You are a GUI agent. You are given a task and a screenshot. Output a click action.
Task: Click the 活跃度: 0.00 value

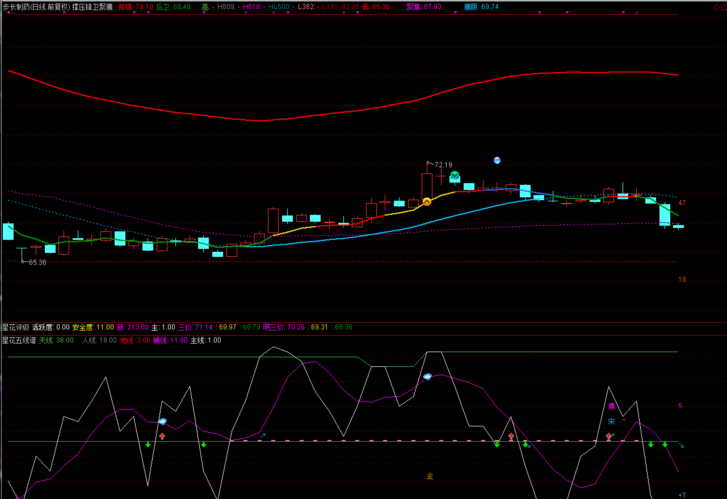pos(51,327)
